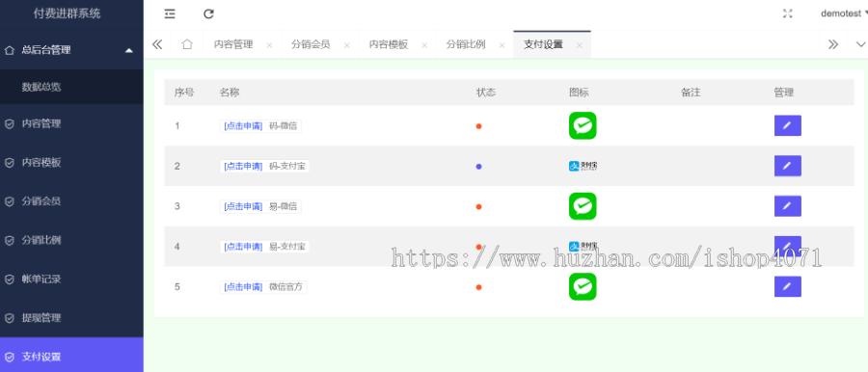Viewport: 868px width, 372px height.
Task: Switch to the 内容管理 tab
Action: (233, 45)
